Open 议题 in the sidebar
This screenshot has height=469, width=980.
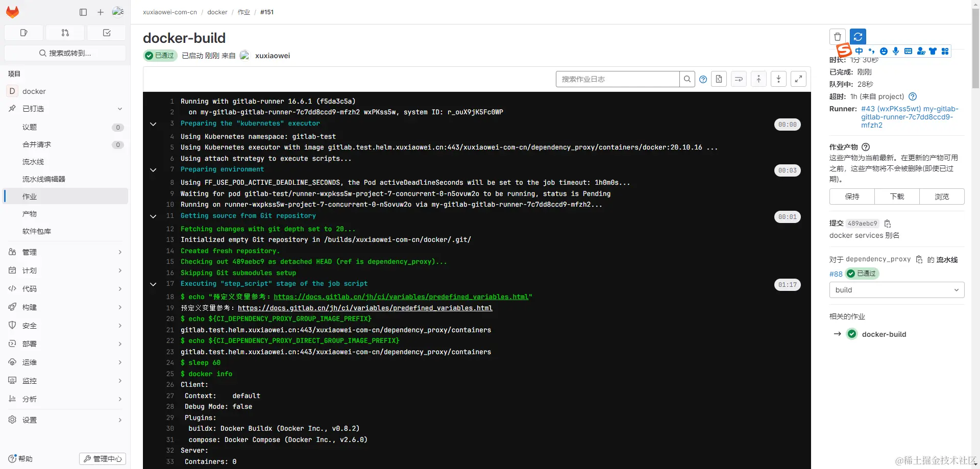tap(66, 127)
